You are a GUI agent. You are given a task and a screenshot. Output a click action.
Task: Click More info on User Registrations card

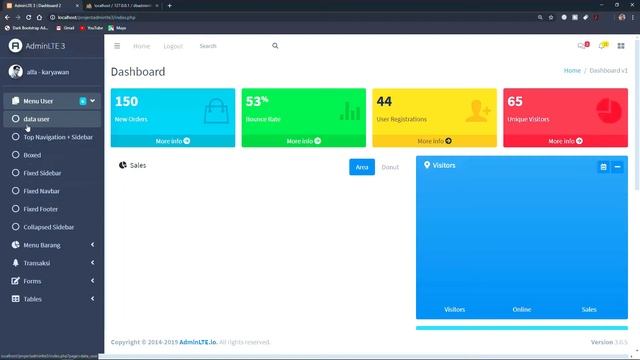pos(434,141)
